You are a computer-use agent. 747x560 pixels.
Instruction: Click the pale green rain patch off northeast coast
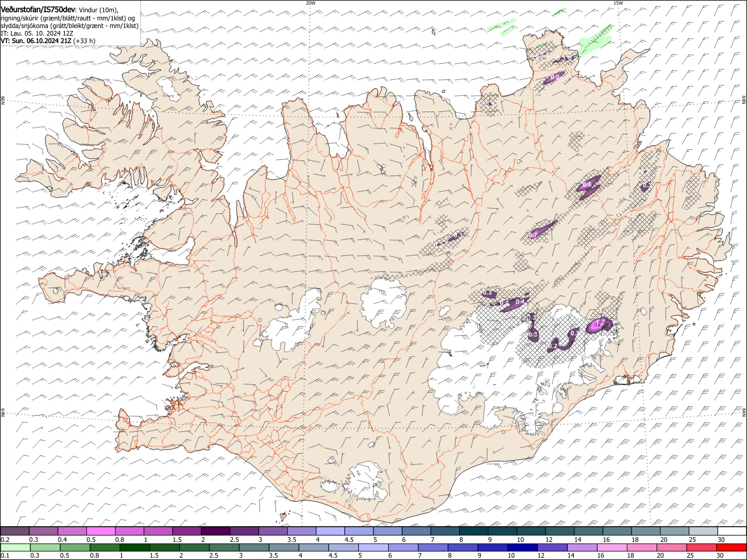click(x=594, y=42)
